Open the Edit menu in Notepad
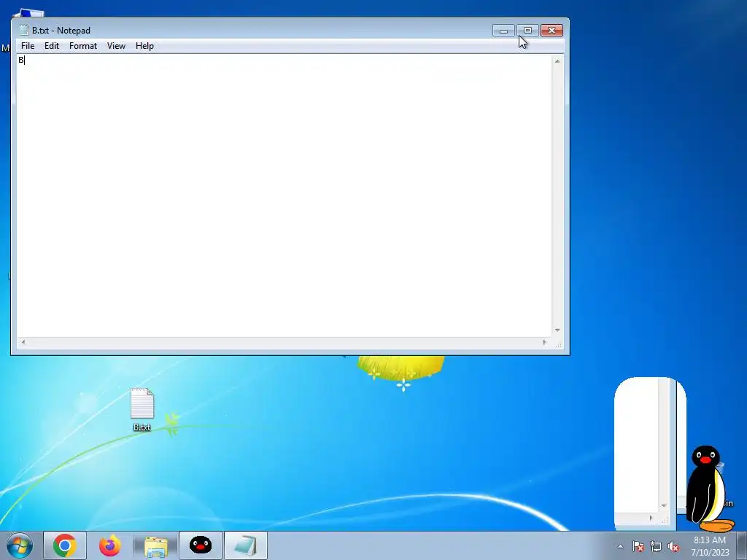This screenshot has width=747, height=560. [52, 46]
